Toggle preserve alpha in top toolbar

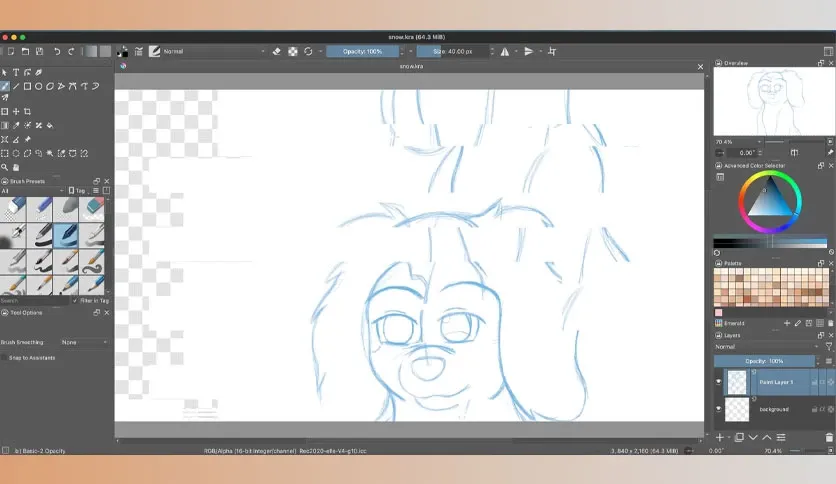tap(293, 51)
